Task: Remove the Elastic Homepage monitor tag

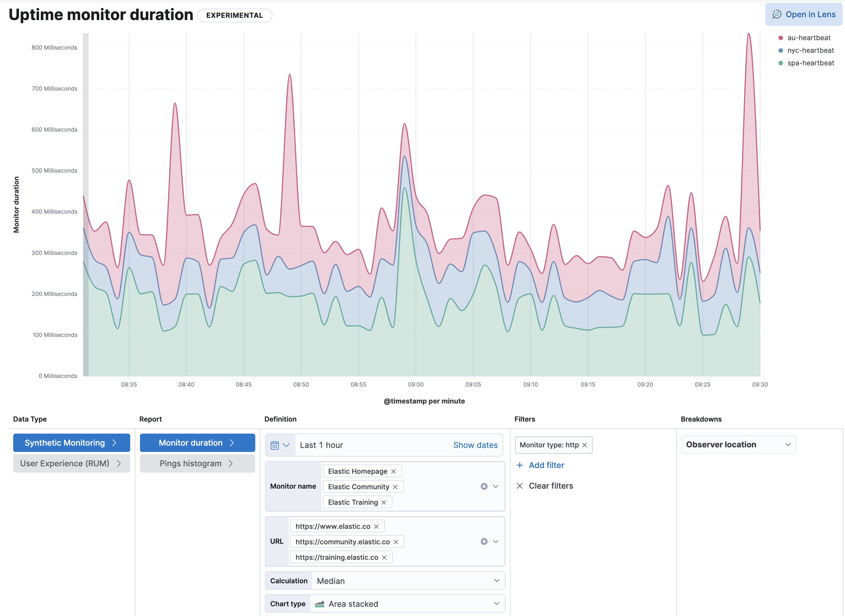Action: [394, 471]
